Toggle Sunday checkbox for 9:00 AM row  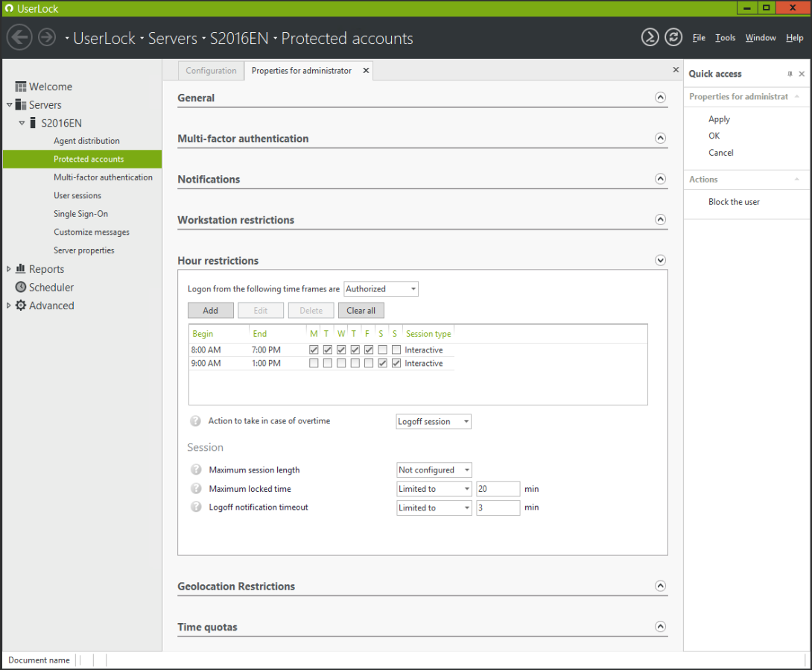(396, 363)
